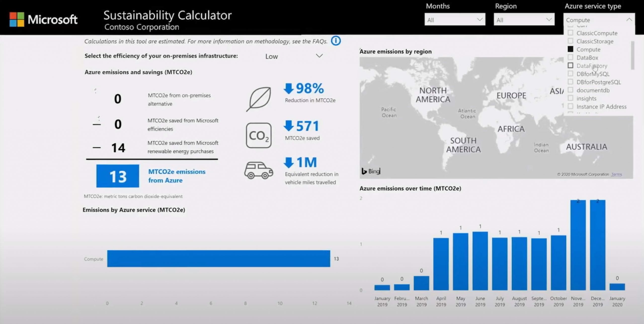This screenshot has width=644, height=324.
Task: Select the April 2019 emissions bar
Action: 441,264
